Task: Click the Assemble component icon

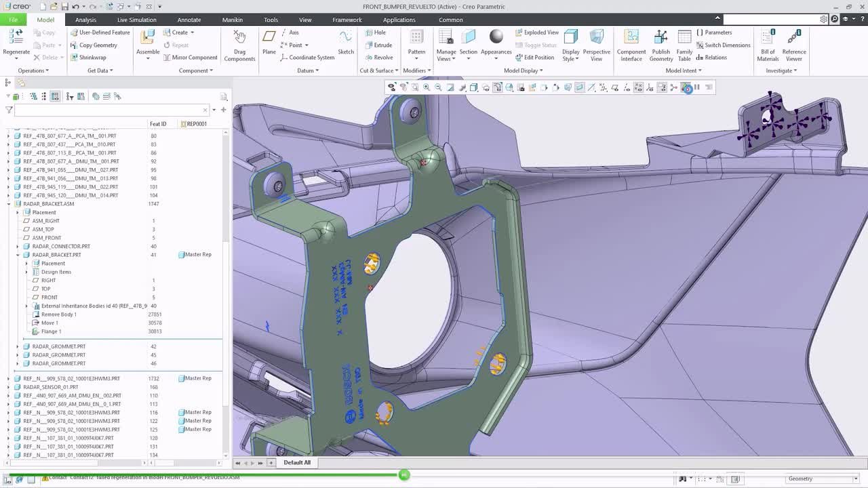Action: (x=148, y=38)
